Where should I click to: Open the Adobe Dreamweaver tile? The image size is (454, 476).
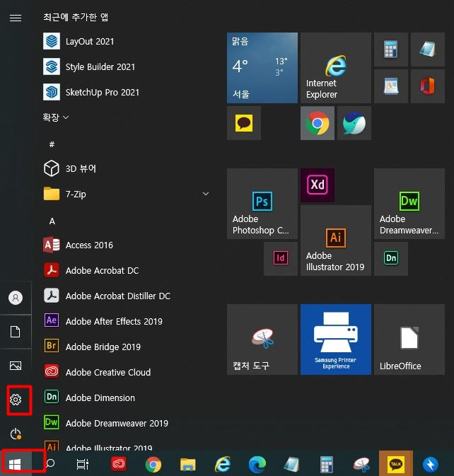click(x=409, y=204)
